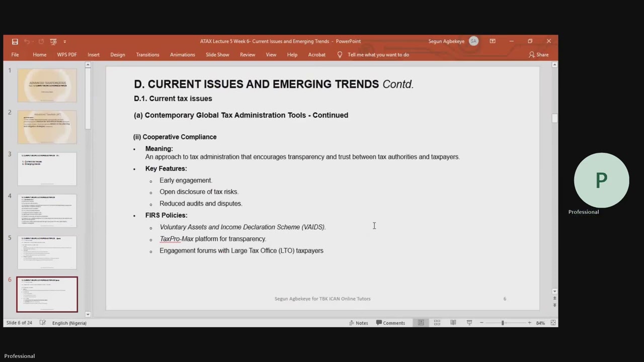This screenshot has height=362, width=644.
Task: Toggle the Comments pane in the status bar
Action: [x=391, y=323]
